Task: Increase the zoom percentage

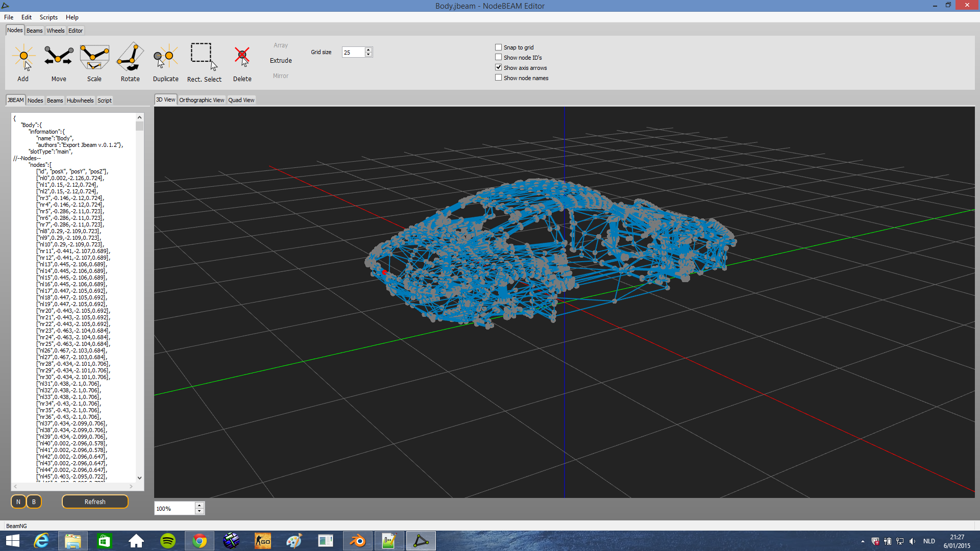Action: point(200,506)
